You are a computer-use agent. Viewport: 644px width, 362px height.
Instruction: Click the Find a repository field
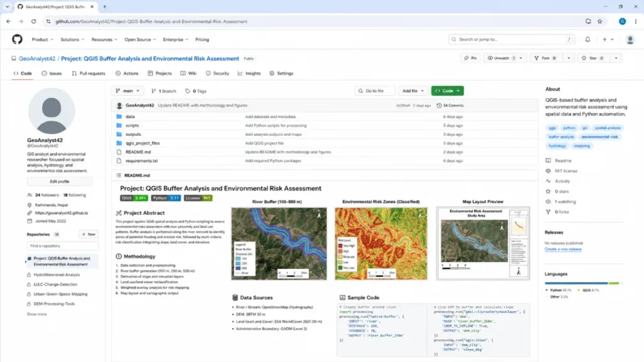click(x=62, y=246)
